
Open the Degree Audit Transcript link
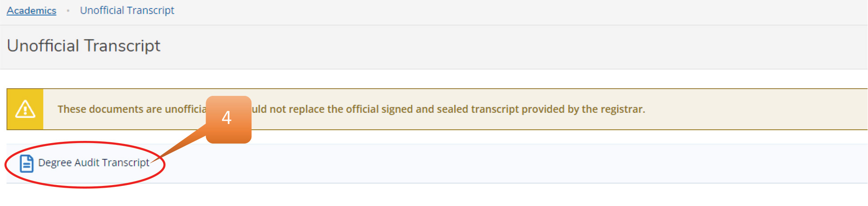point(93,163)
